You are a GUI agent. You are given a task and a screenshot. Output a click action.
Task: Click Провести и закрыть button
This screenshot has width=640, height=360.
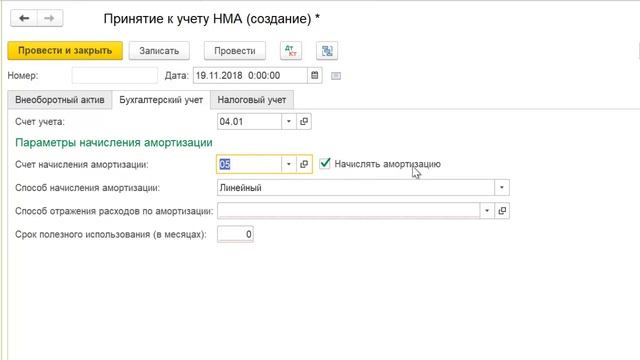point(65,51)
